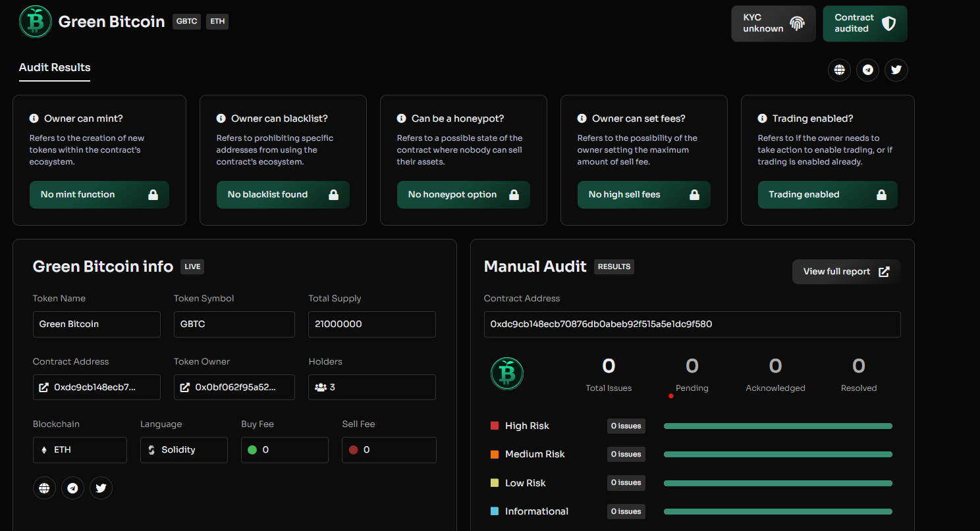Click the Ethereum icon in Blockchain field

(x=45, y=450)
